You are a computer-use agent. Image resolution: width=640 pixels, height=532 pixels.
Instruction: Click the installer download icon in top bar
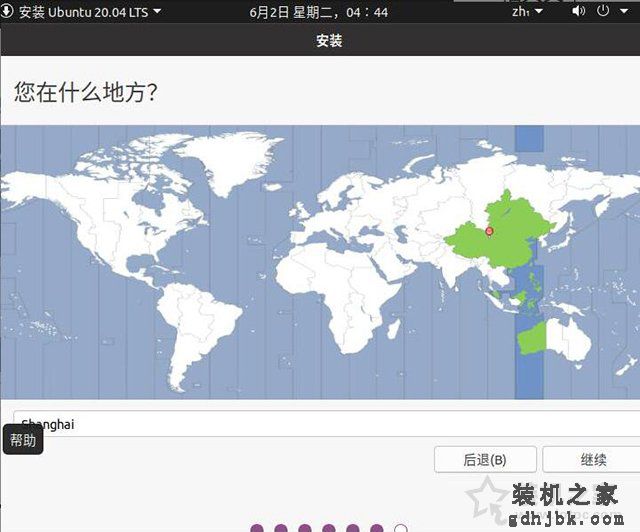click(x=7, y=11)
